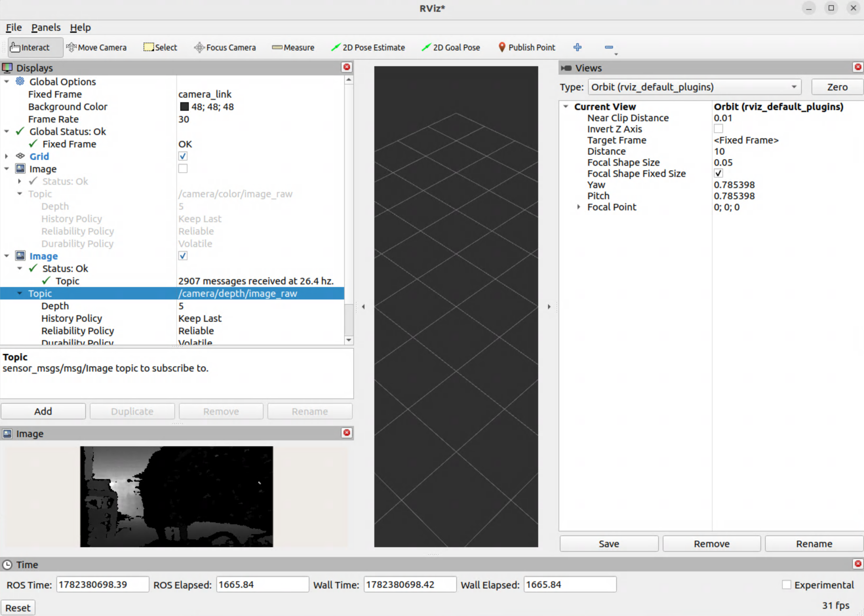Select the 2D Goal Pose tool
This screenshot has height=616, width=864.
(x=451, y=48)
